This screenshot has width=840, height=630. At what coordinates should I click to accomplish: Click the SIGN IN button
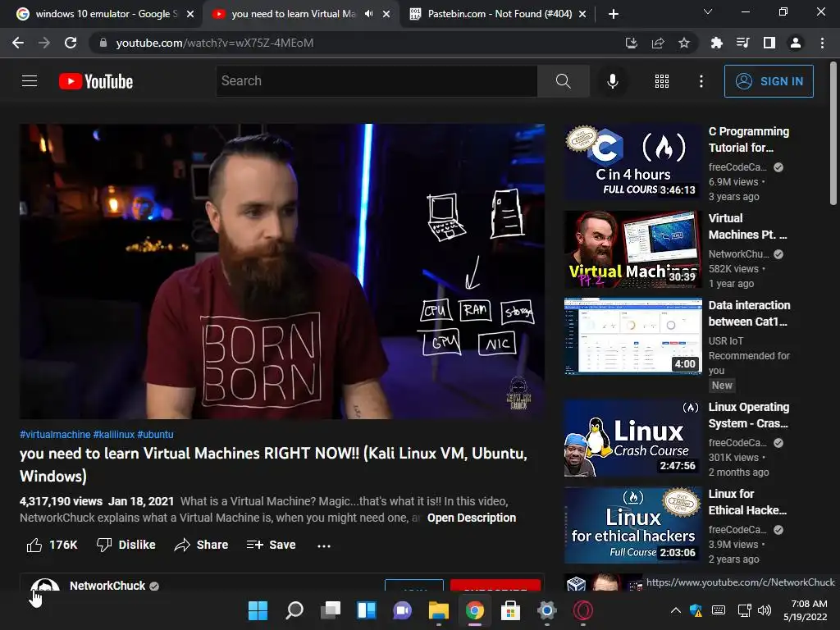(768, 81)
